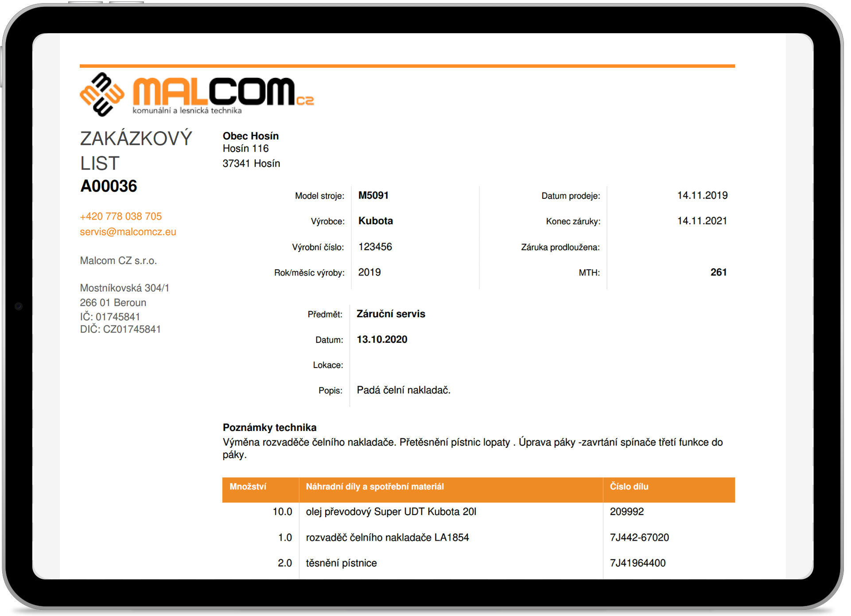The image size is (851, 616).
Task: Click the service date 13.10.2020
Action: tap(382, 339)
